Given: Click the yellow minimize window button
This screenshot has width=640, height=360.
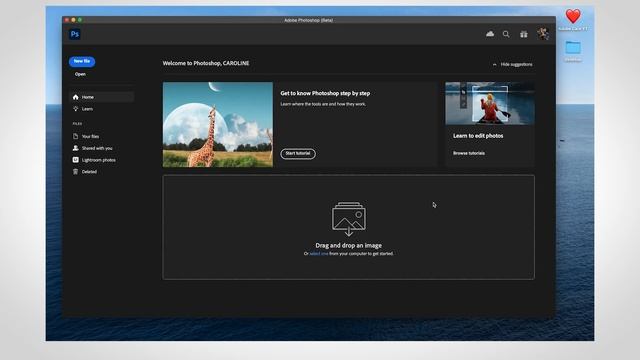Looking at the screenshot, I should tap(73, 20).
